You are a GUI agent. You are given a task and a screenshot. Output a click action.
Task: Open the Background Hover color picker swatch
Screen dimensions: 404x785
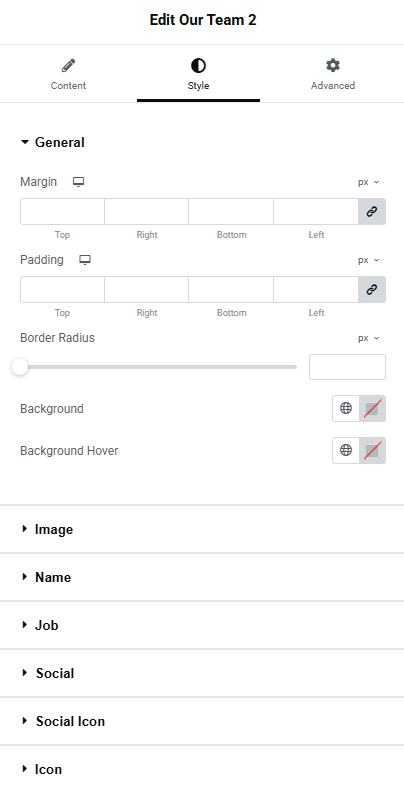click(x=372, y=451)
